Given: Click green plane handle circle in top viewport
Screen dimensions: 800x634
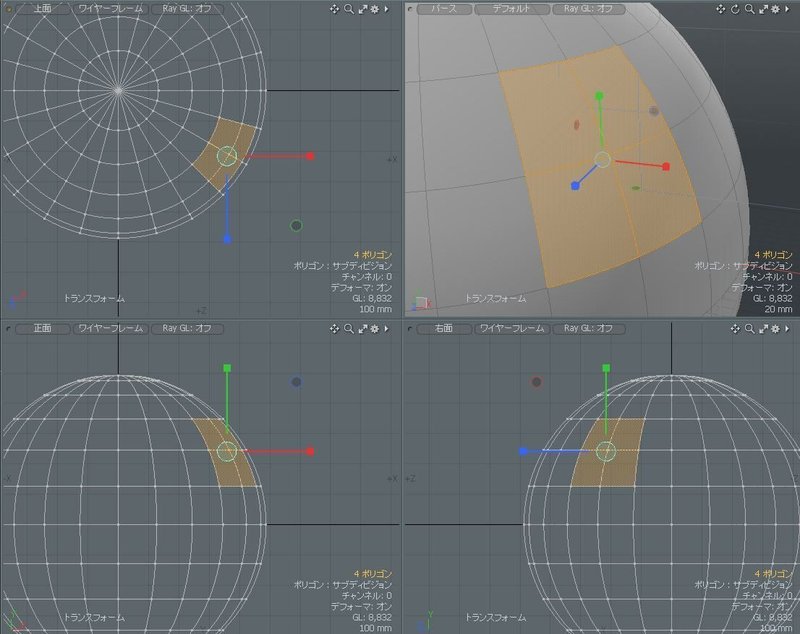Looking at the screenshot, I should tap(296, 225).
